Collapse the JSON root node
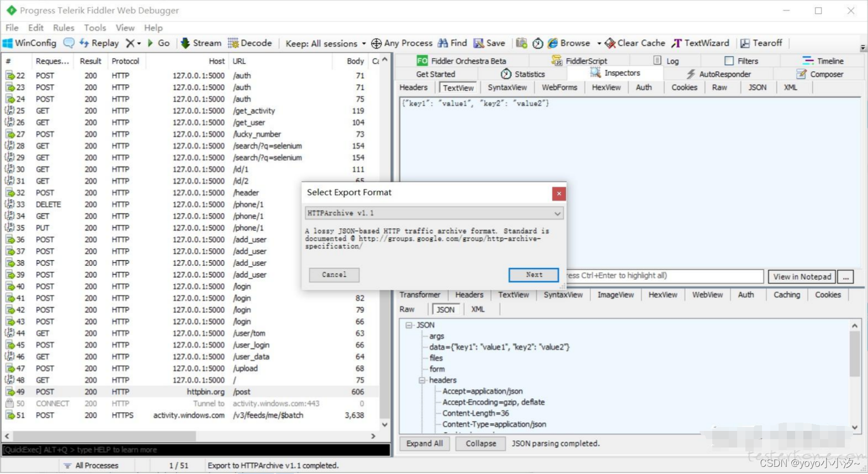This screenshot has width=868, height=474. (409, 325)
